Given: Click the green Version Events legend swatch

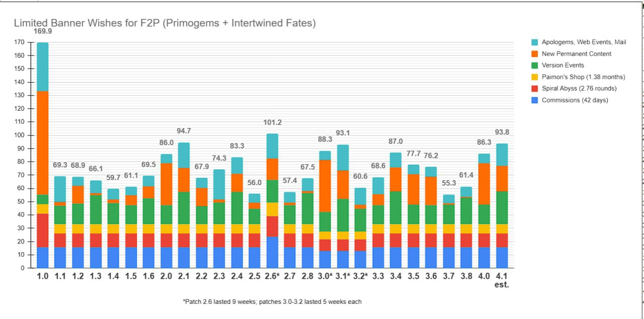Looking at the screenshot, I should [535, 65].
